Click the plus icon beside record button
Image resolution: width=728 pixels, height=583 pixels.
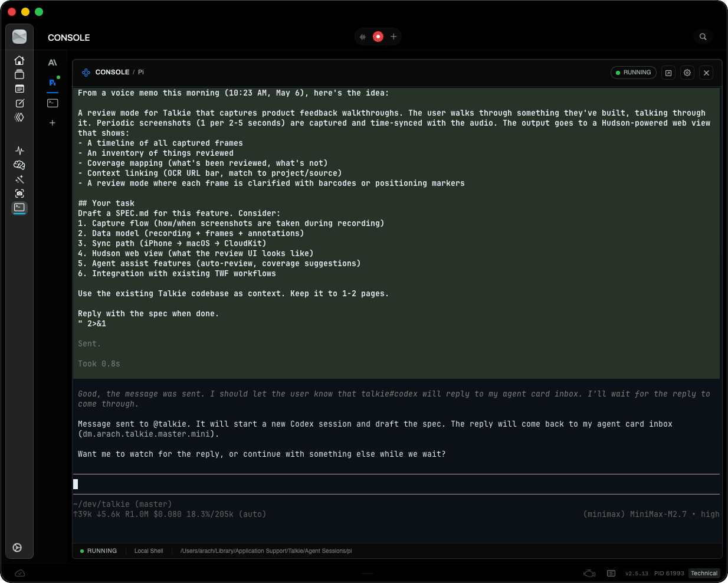(x=393, y=37)
